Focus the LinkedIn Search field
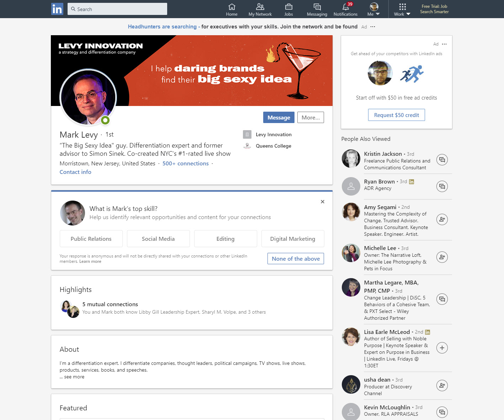Viewport: 504px width, 420px height. point(117,9)
